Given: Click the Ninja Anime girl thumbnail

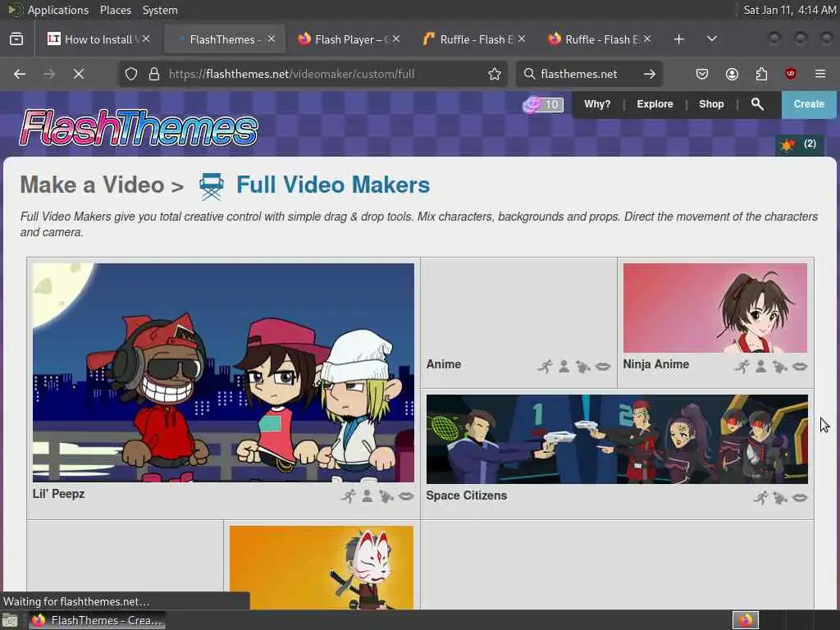Looking at the screenshot, I should pyautogui.click(x=715, y=308).
